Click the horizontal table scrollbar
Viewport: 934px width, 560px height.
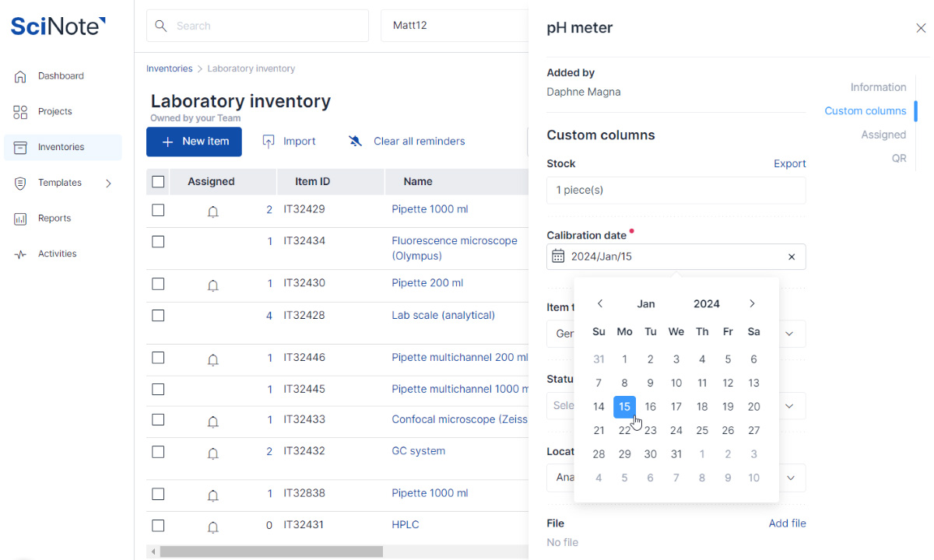click(x=271, y=551)
